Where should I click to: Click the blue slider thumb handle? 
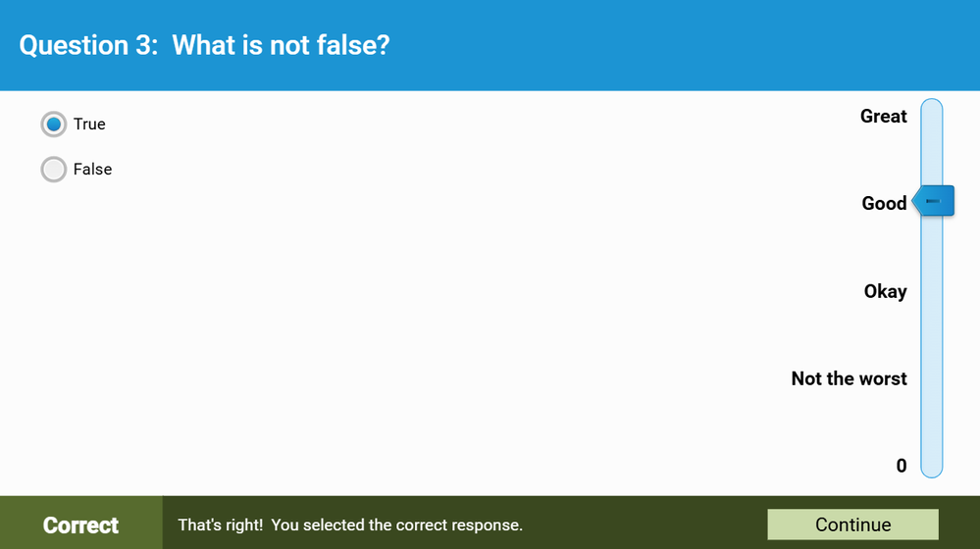click(934, 202)
